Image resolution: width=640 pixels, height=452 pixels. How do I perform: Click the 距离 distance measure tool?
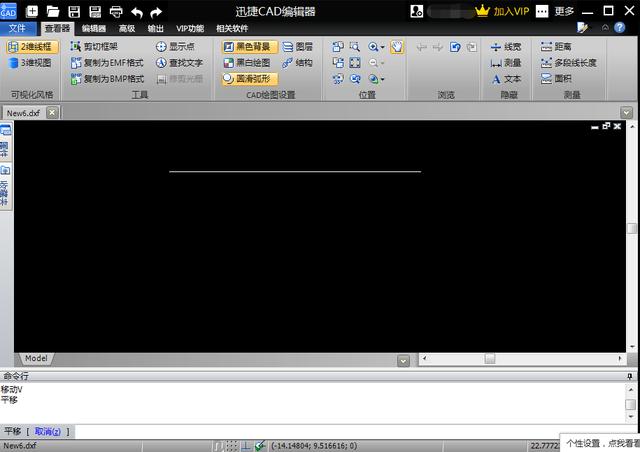point(555,47)
